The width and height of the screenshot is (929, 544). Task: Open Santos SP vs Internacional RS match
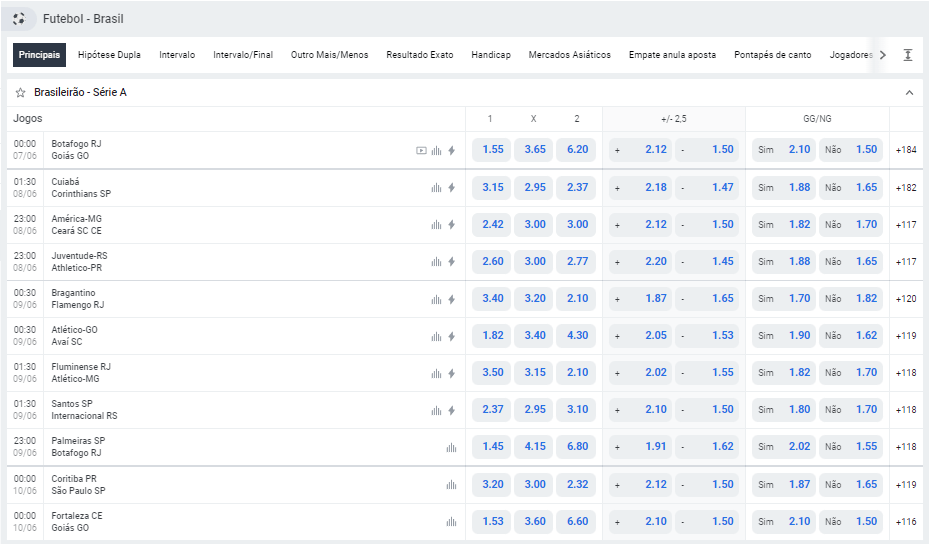point(84,410)
